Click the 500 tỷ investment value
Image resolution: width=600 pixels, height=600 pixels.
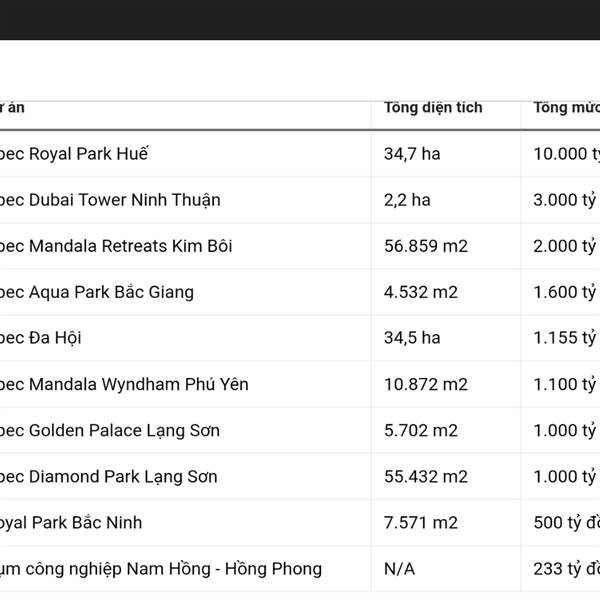(x=566, y=523)
